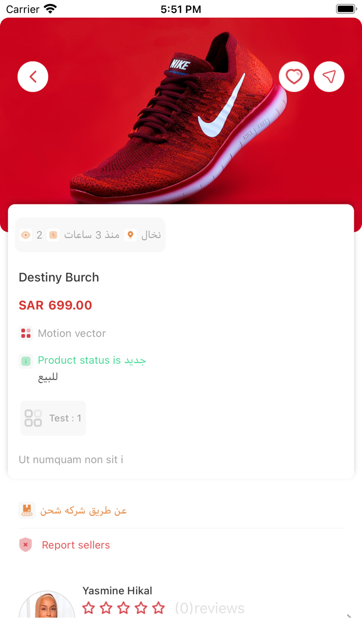Click the Motion vector category icon

(x=26, y=333)
